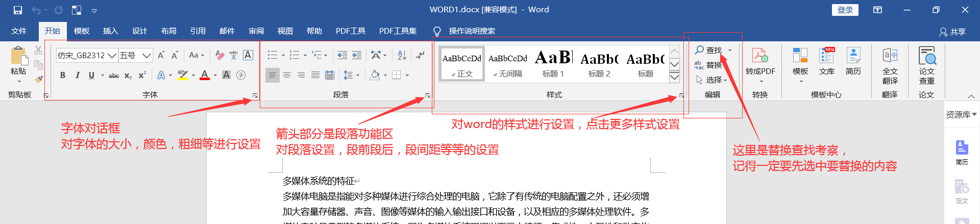
Task: Toggle subscript x₂ formatting
Action: click(128, 75)
